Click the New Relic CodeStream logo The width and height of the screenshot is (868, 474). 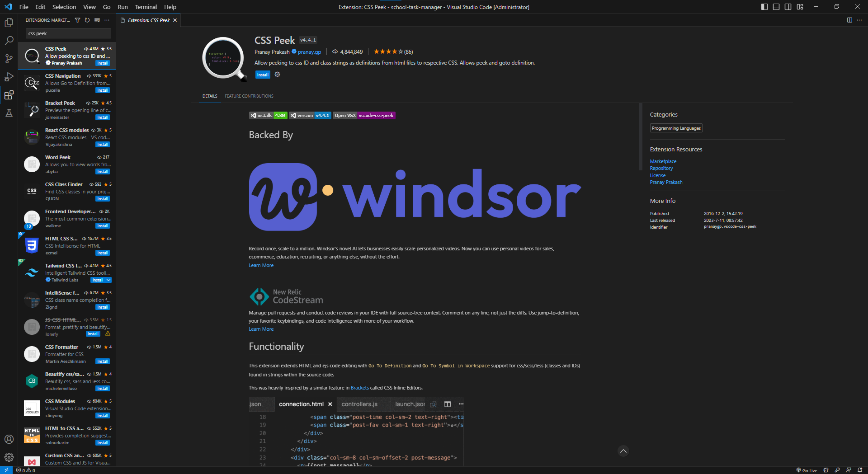click(287, 296)
